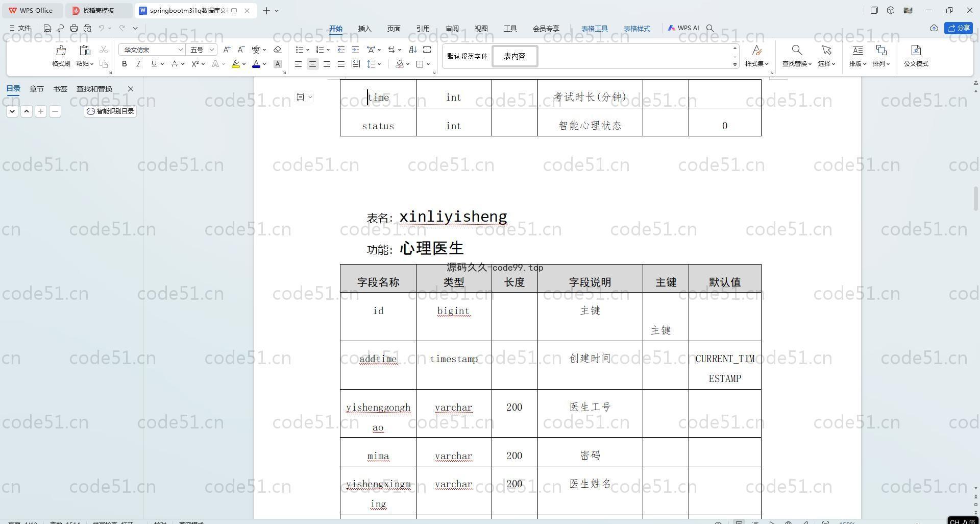This screenshot has width=980, height=524.
Task: Set paragraph align left
Action: click(298, 64)
